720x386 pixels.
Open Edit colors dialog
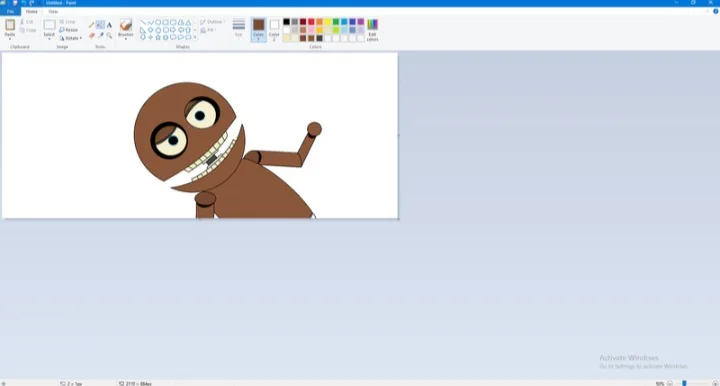click(372, 30)
